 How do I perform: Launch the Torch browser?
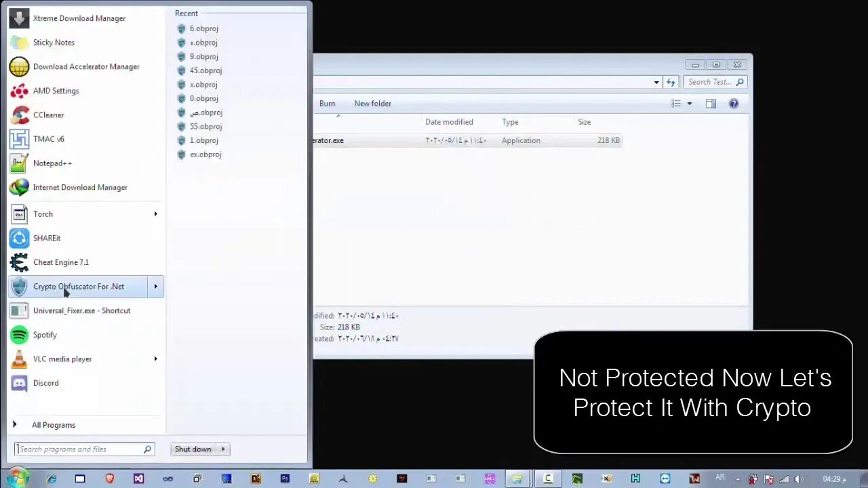(79, 214)
